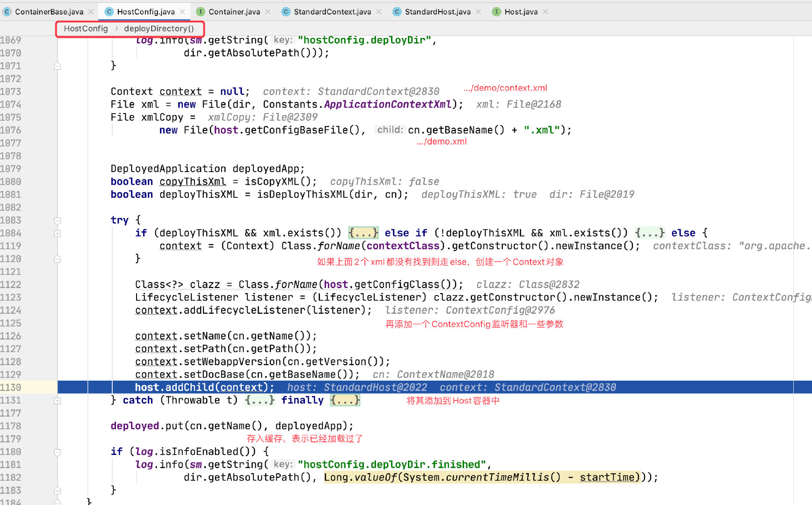The width and height of the screenshot is (812, 505).
Task: Close the Host.java tab
Action: coord(545,12)
